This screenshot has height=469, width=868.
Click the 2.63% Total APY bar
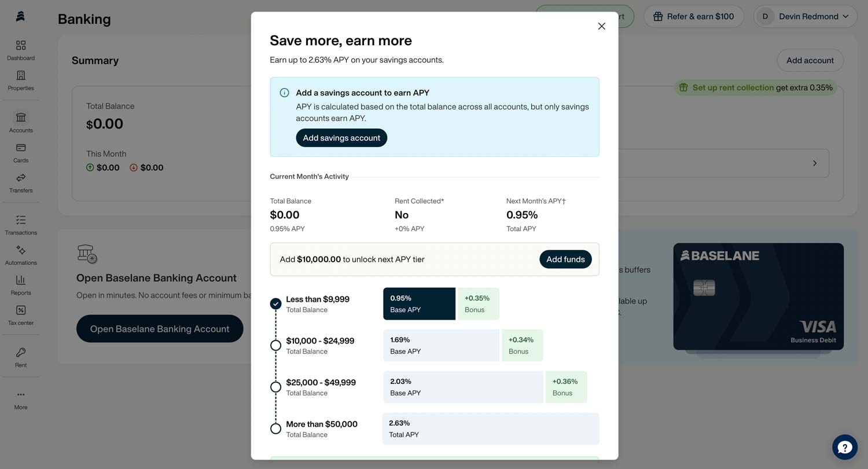(x=491, y=428)
